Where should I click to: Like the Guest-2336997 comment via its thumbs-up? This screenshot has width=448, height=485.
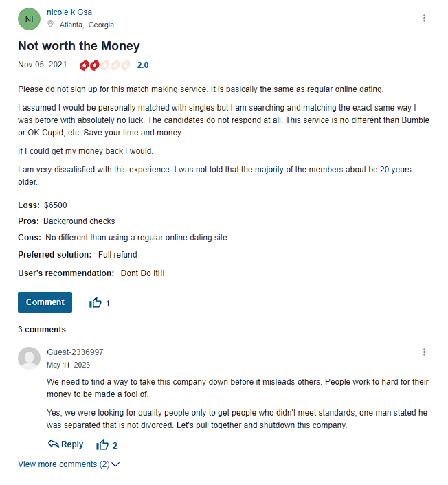click(x=102, y=444)
